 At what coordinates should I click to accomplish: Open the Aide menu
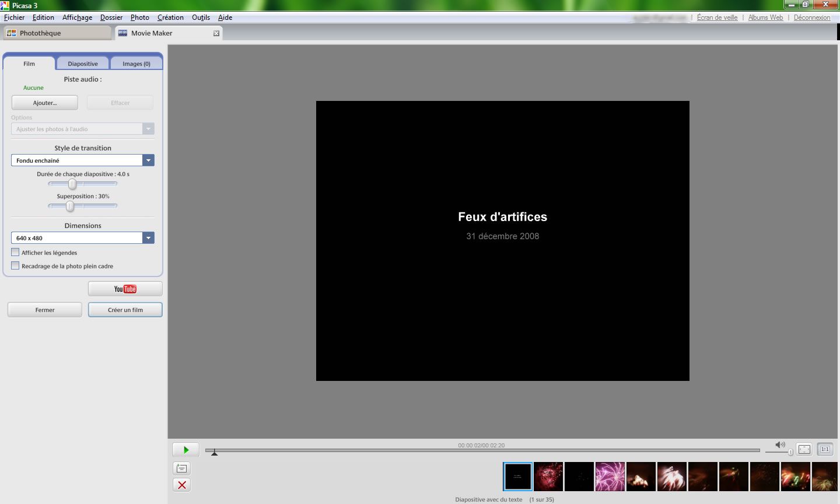[225, 17]
